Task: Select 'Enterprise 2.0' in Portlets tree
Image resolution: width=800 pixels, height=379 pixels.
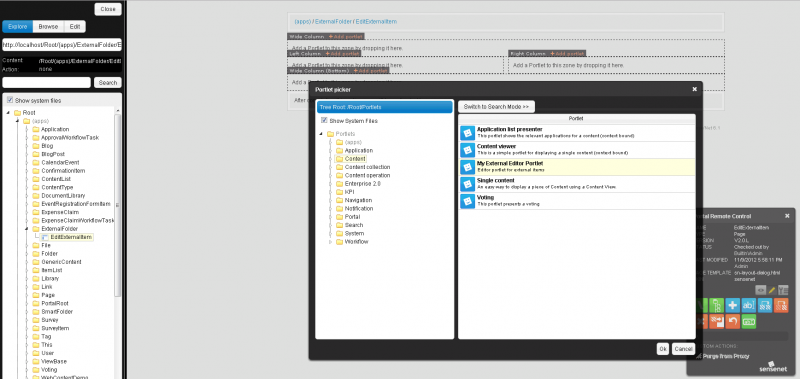Action: (x=363, y=184)
